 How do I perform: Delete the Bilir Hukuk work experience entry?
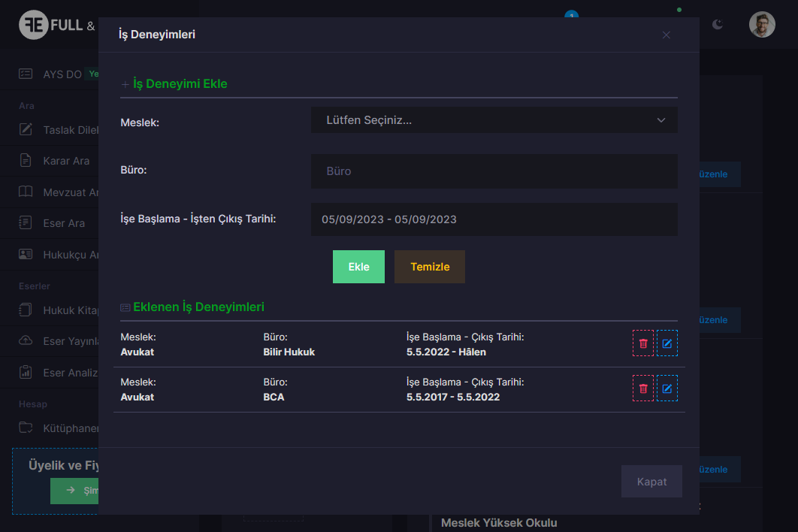click(x=642, y=343)
